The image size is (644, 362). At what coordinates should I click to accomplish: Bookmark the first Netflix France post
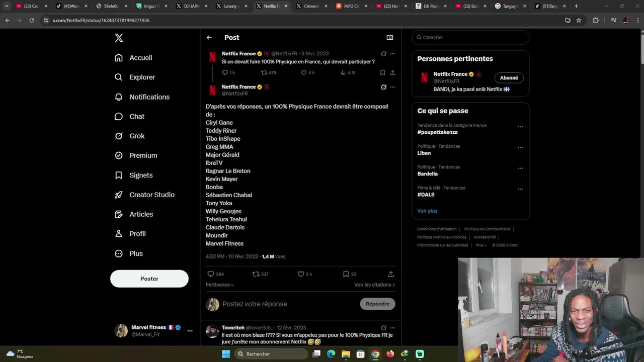click(382, 72)
